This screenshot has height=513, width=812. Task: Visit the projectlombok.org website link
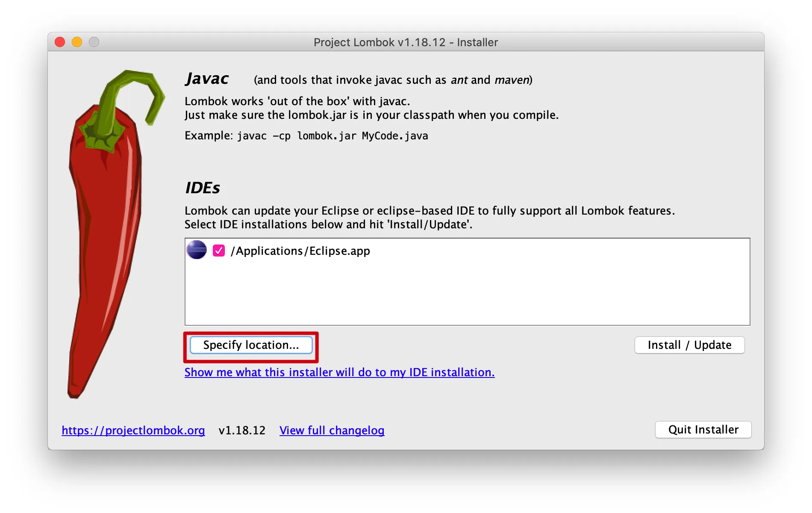(x=133, y=430)
